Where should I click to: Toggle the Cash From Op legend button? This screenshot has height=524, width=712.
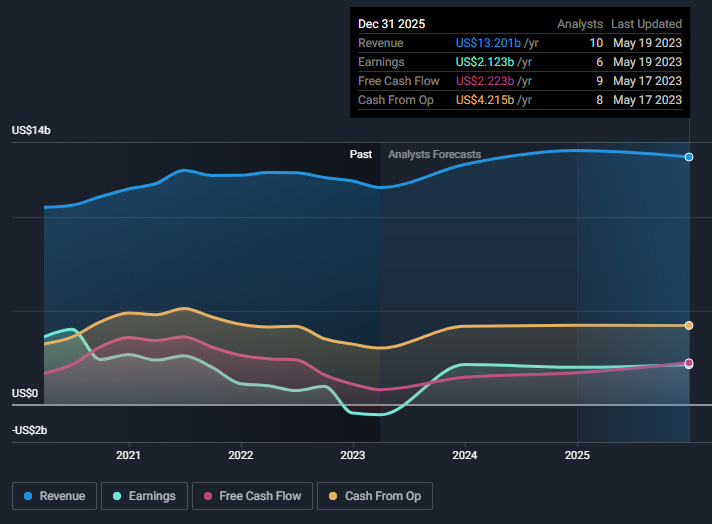(x=375, y=496)
